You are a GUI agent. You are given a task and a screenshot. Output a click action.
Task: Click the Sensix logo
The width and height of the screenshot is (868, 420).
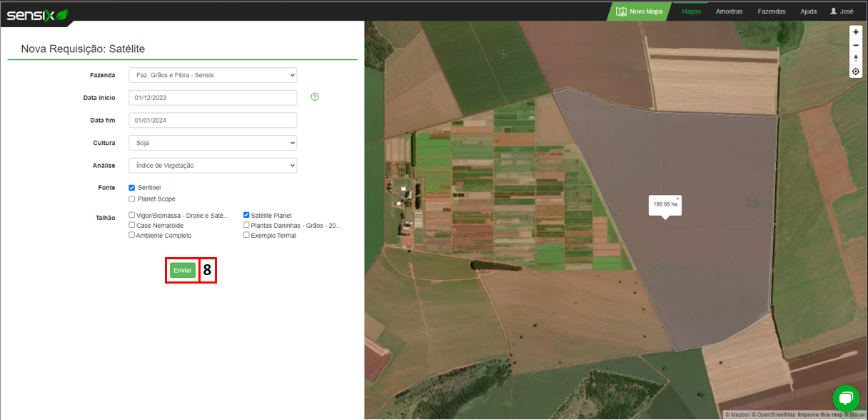pyautogui.click(x=37, y=14)
